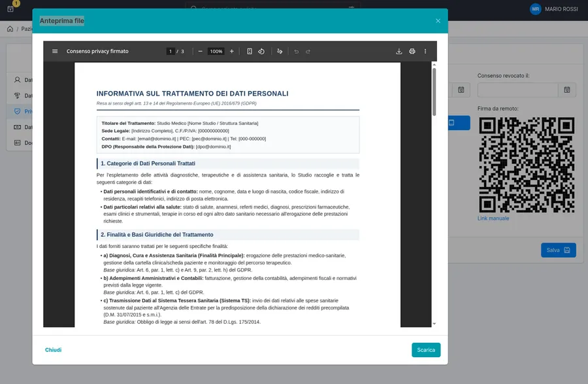
Task: Click the scrollbar down arrow
Action: click(434, 324)
